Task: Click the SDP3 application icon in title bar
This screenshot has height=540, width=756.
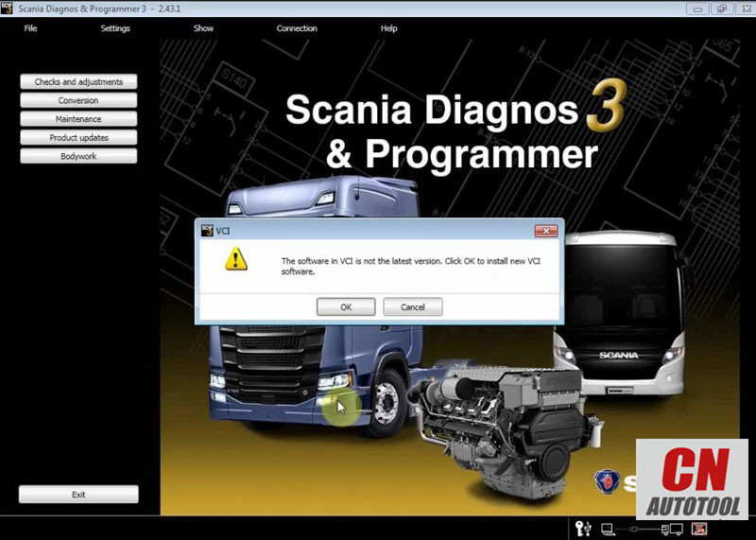Action: tap(7, 9)
